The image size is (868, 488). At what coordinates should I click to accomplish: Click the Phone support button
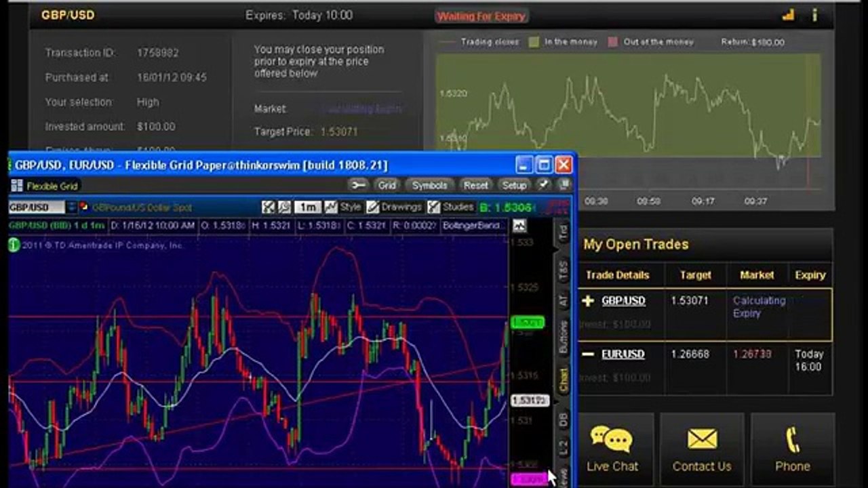click(x=792, y=448)
